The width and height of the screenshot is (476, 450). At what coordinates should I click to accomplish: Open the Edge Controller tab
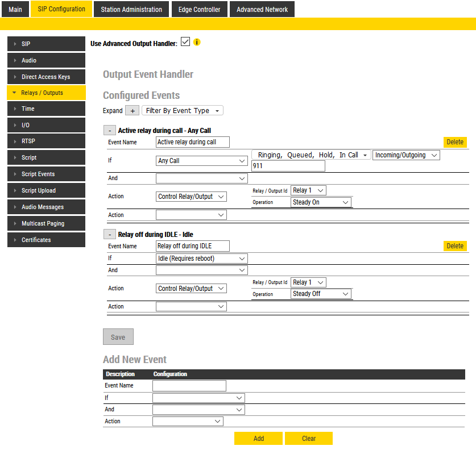199,9
